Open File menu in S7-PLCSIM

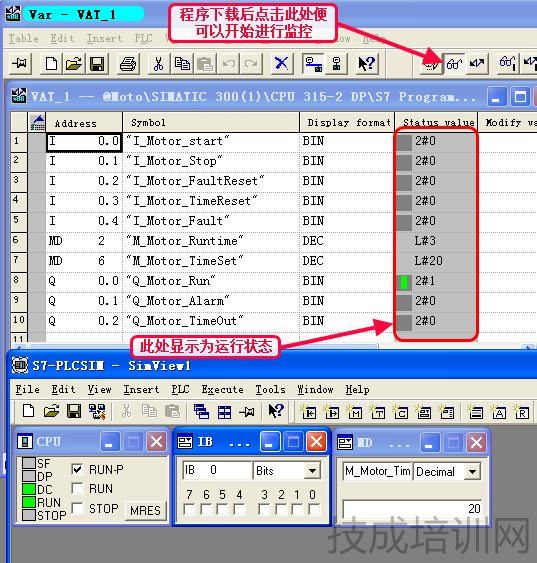27,390
